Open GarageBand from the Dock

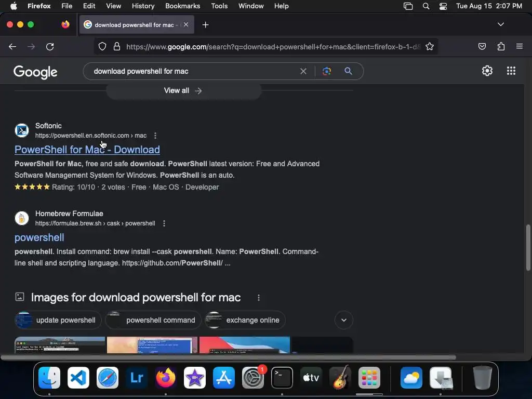340,377
